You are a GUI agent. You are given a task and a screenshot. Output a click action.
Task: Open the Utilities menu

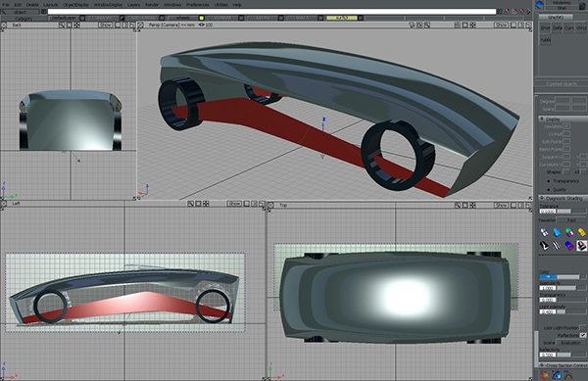(220, 5)
